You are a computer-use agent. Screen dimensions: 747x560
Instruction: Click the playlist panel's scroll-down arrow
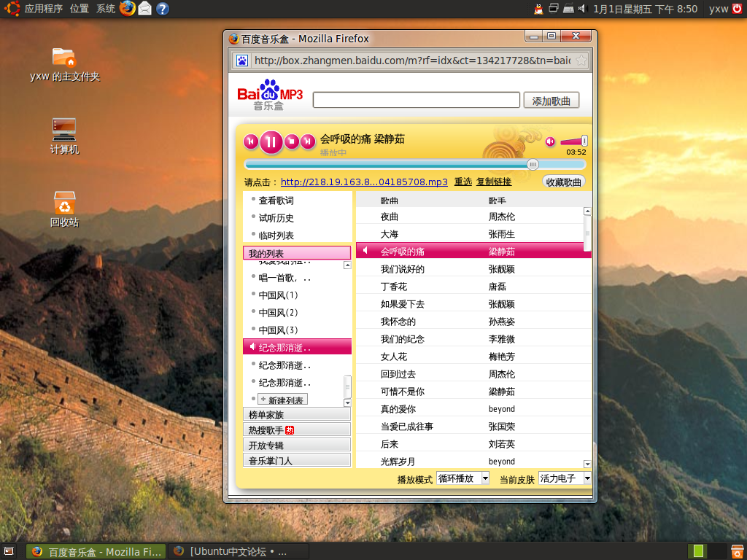[x=347, y=402]
